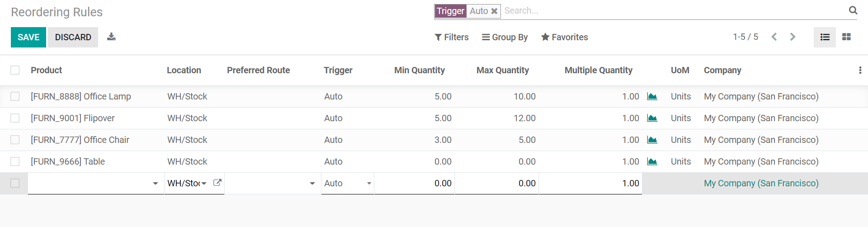Open the Group By menu
Viewport: 868px width, 227px height.
(505, 37)
